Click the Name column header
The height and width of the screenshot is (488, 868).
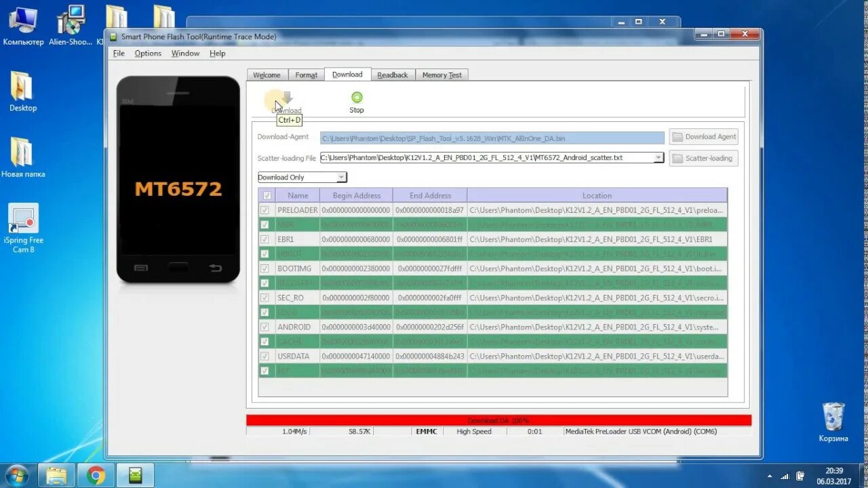[298, 195]
